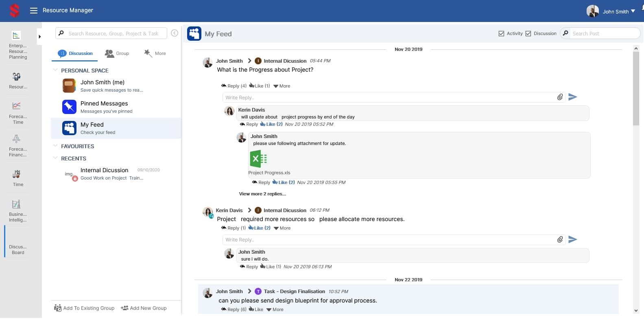
Task: Open the hamburger navigation menu
Action: click(x=34, y=11)
